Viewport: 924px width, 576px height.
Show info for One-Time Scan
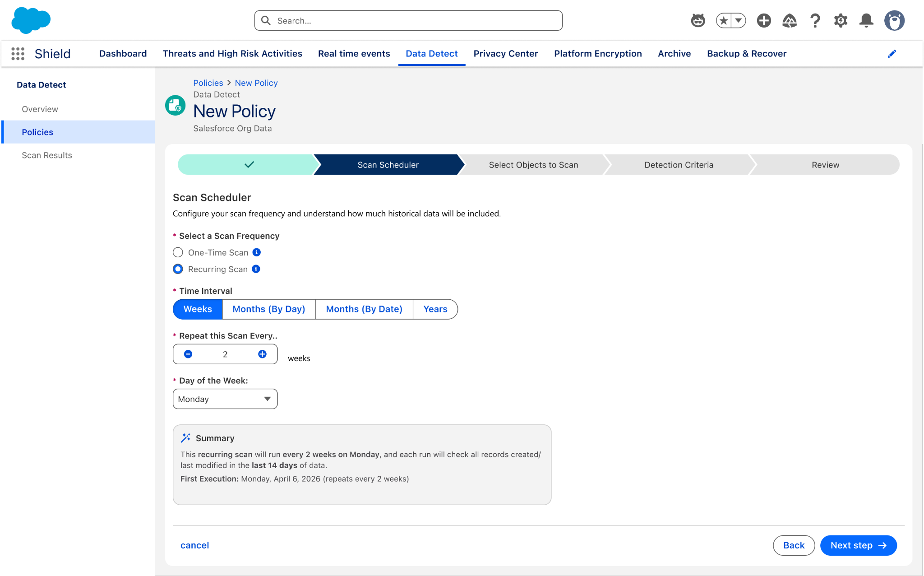[x=256, y=252]
